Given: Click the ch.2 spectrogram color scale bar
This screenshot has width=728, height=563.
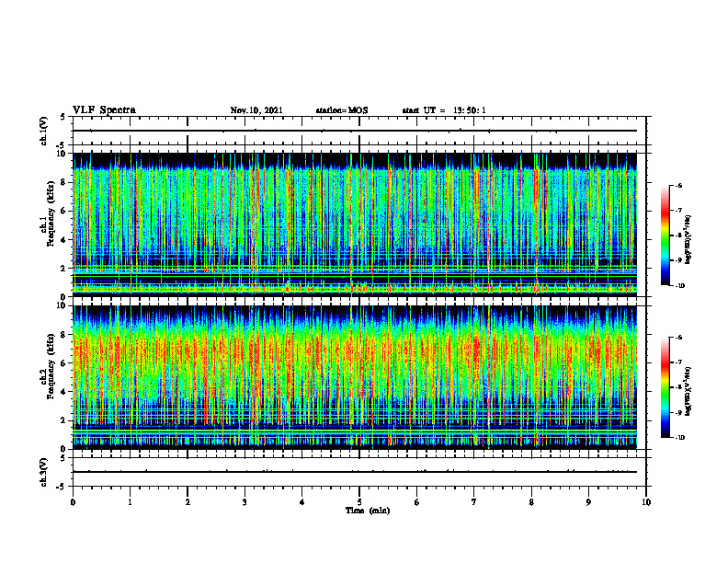Looking at the screenshot, I should pyautogui.click(x=665, y=387).
